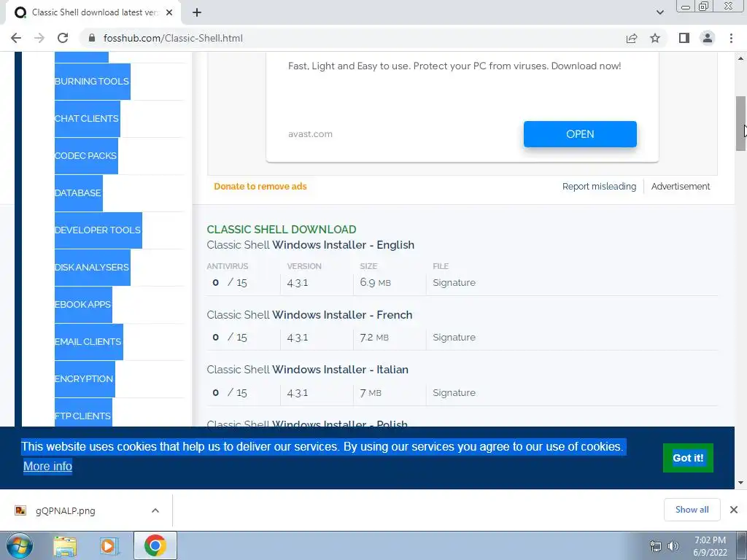Click the network tray icon
Screen dimensions: 747x560
coord(656,546)
